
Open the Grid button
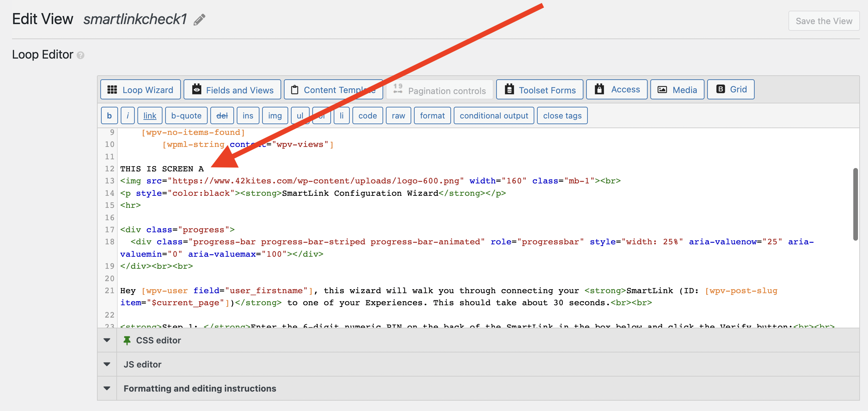pos(731,89)
